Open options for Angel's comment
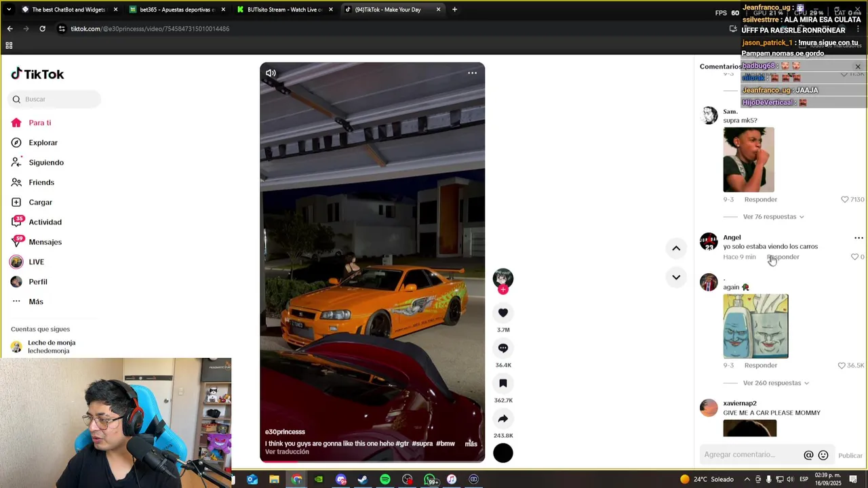This screenshot has width=868, height=488. coord(859,238)
